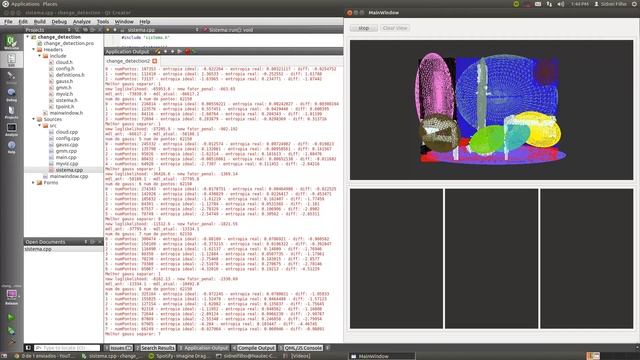The height and width of the screenshot is (360, 640).
Task: Open the Applications menu in top panel
Action: [x=25, y=4]
